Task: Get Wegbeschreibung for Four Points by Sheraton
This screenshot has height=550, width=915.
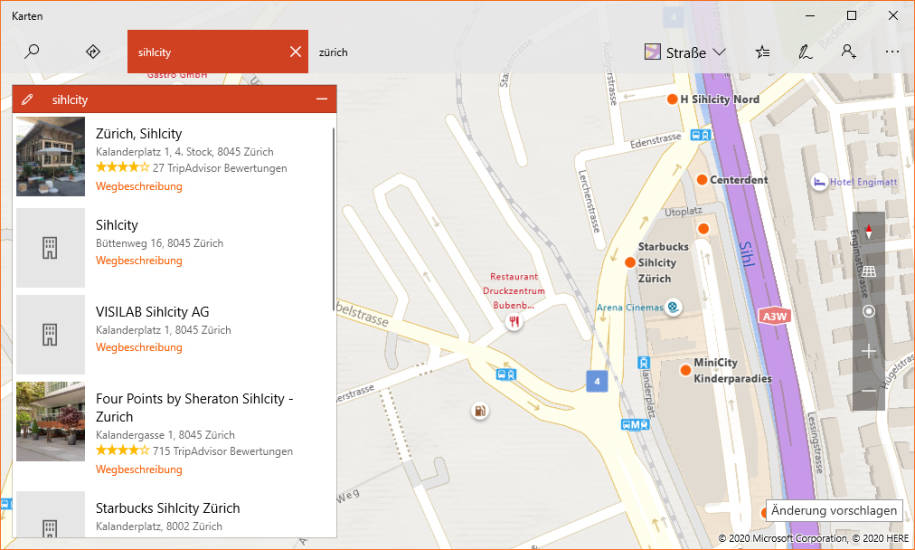Action: (x=139, y=469)
